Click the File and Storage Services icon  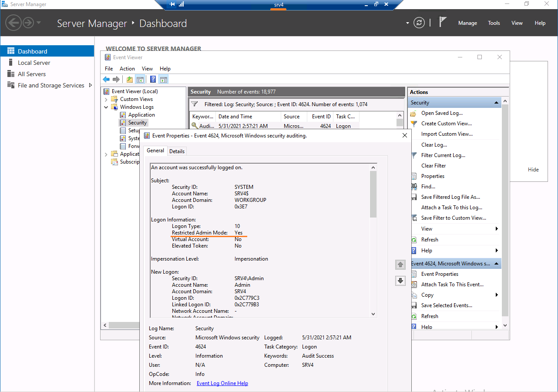11,85
